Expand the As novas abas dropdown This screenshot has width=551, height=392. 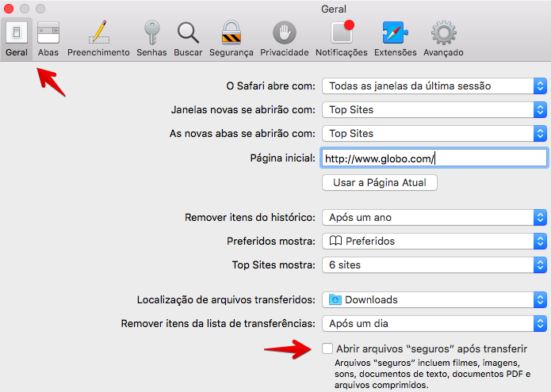click(434, 134)
